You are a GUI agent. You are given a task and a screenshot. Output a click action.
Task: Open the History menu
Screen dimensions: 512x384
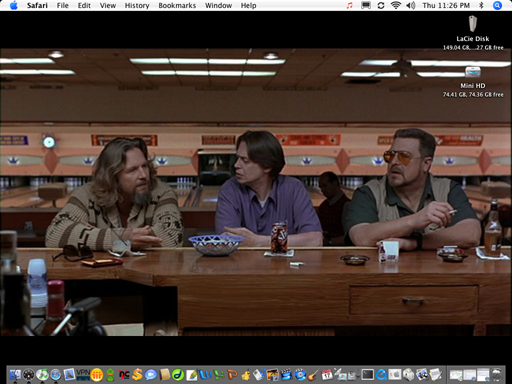coord(137,5)
